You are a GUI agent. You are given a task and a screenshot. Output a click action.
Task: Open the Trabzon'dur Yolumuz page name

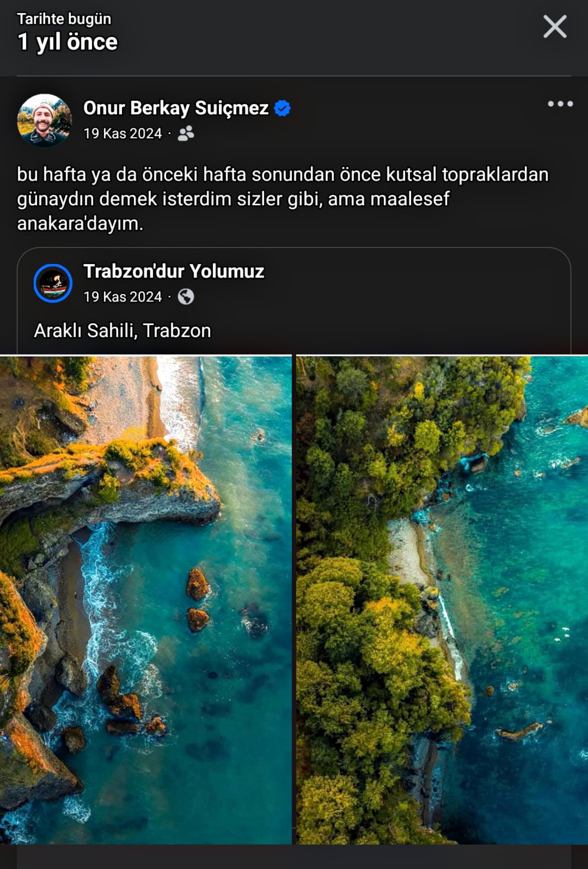click(x=174, y=272)
